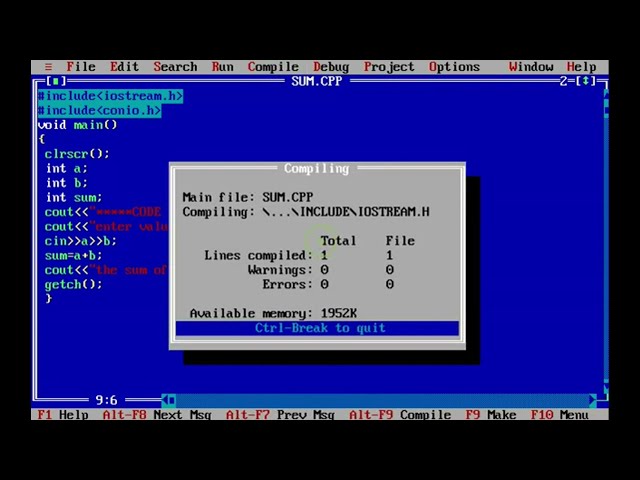Click Alt-F9 Compile in status bar
This screenshot has width=640, height=480.
tap(400, 415)
